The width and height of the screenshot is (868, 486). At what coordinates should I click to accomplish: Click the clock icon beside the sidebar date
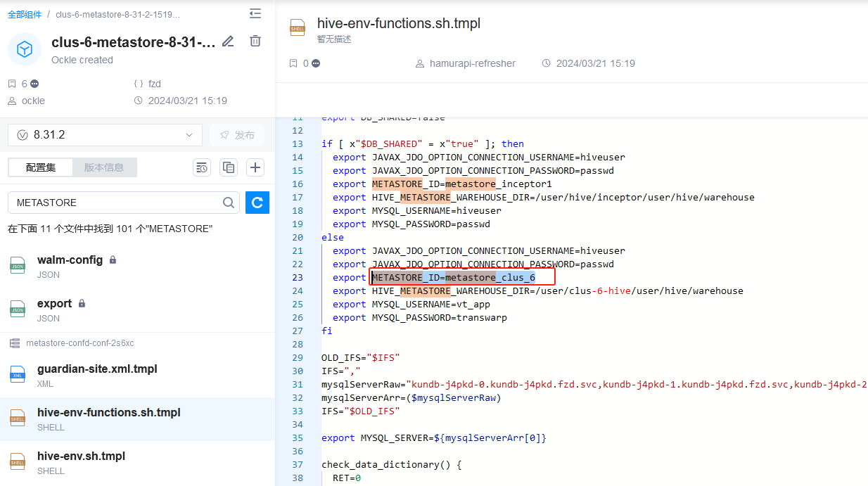138,101
